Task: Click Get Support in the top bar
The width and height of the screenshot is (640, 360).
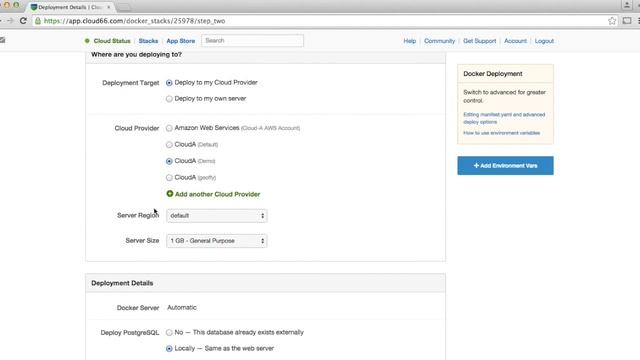Action: click(480, 41)
